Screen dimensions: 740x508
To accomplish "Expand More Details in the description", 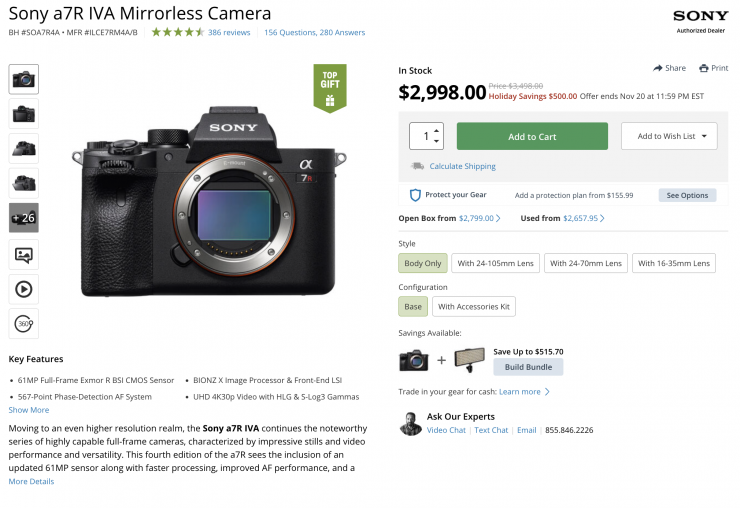I will point(32,481).
